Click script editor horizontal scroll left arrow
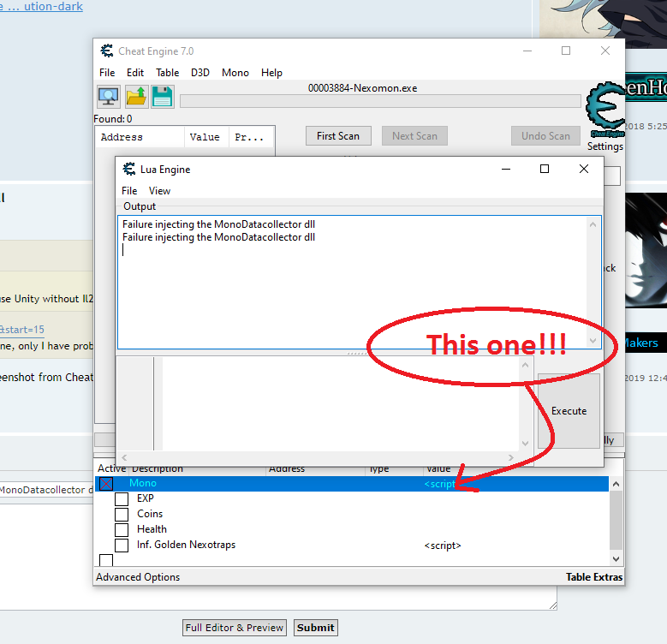 [125, 457]
